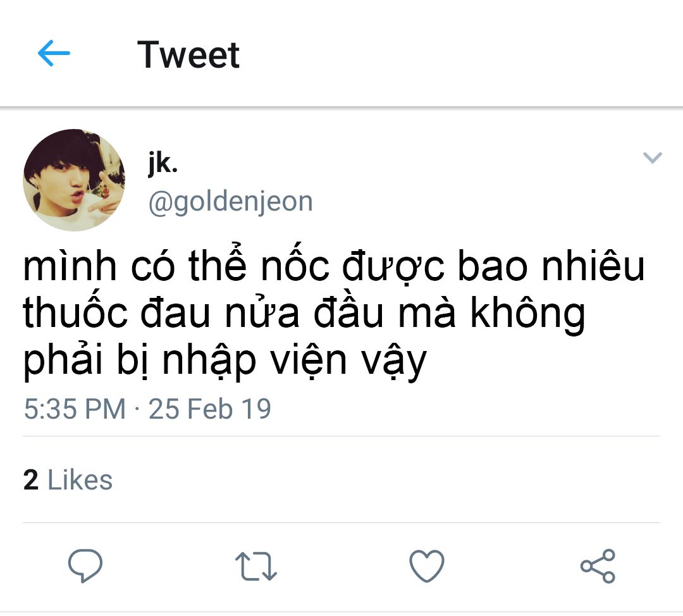Select the tweet's first line starting with mình
The height and width of the screenshot is (616, 683).
tap(334, 266)
